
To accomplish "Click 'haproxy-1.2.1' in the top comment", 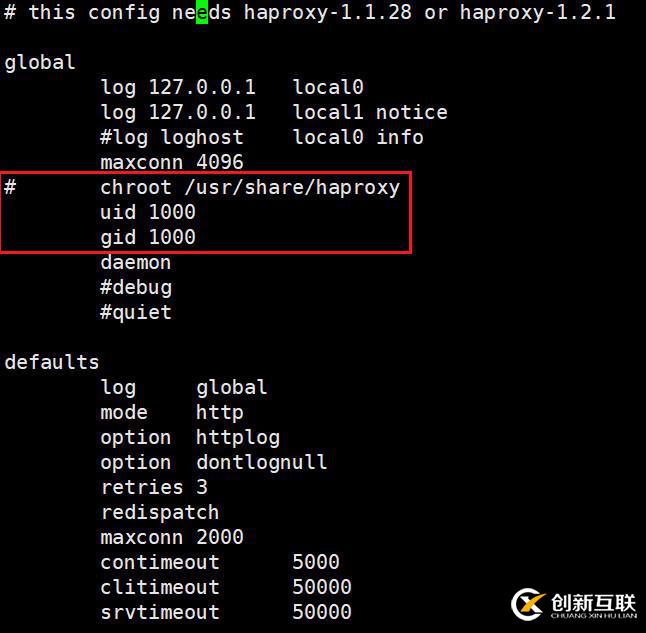I will point(538,13).
